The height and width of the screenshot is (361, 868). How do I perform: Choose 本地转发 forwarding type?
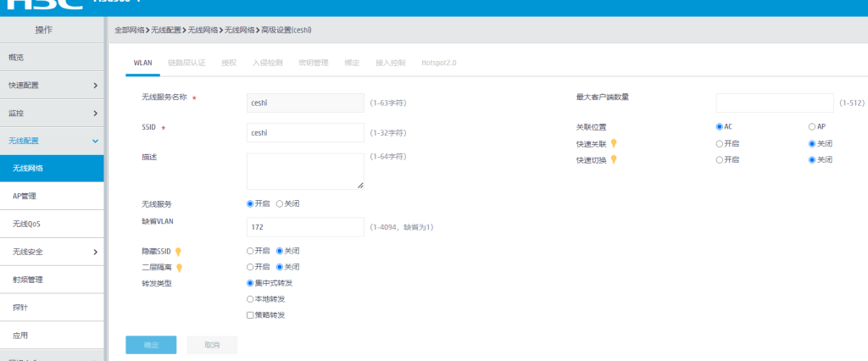coord(250,299)
